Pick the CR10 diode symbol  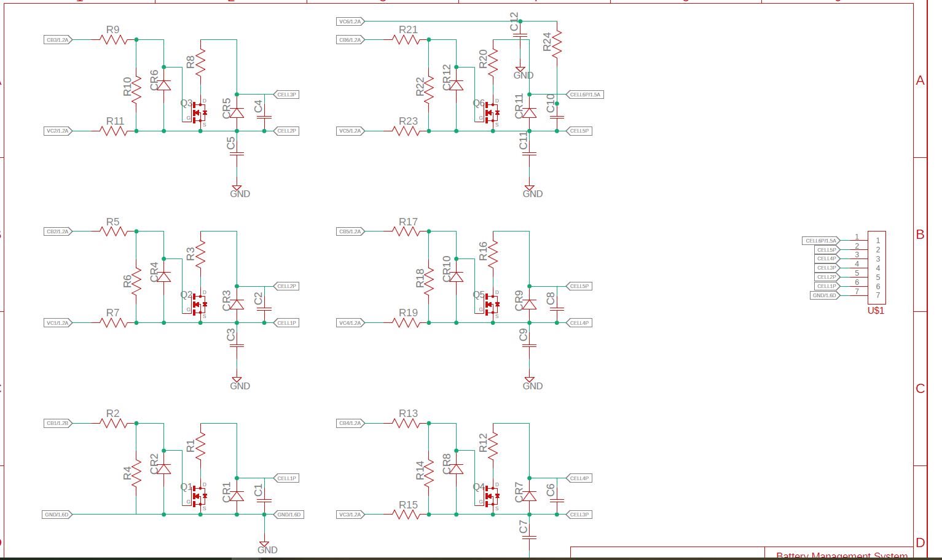[457, 277]
